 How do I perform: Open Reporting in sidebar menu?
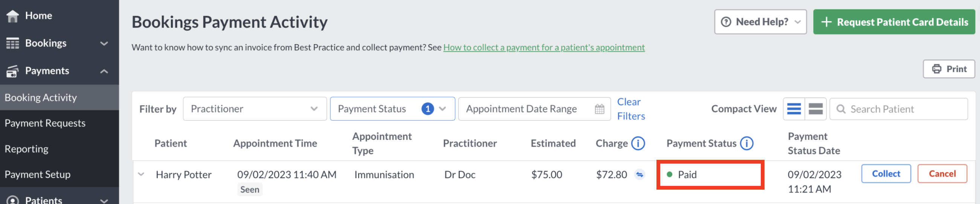27,149
